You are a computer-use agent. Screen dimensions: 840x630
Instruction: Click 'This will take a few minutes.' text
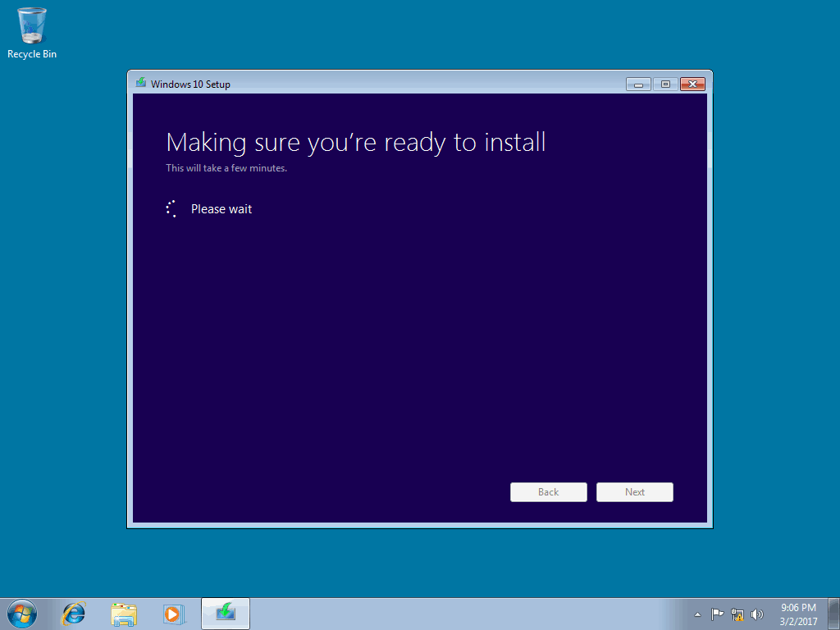[x=226, y=167]
